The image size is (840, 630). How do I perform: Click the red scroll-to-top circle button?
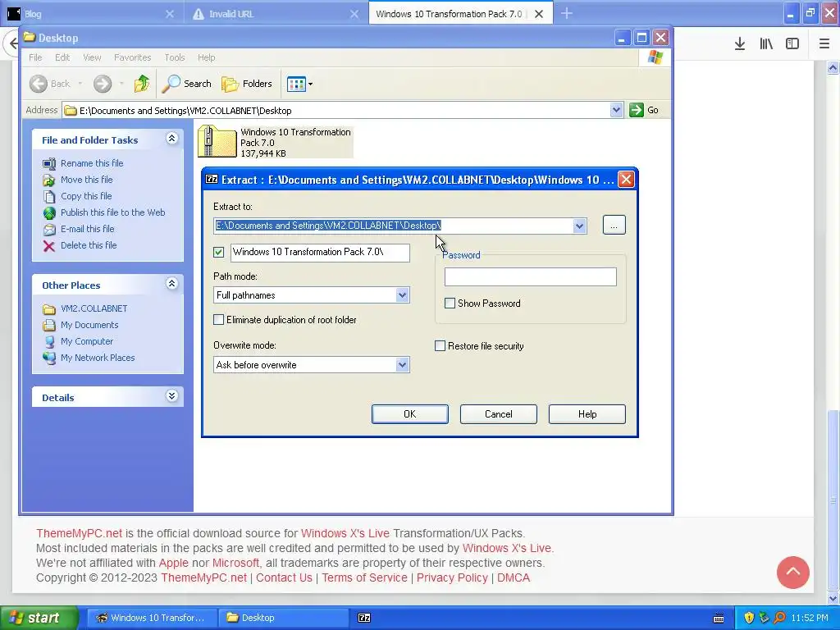[x=793, y=572]
